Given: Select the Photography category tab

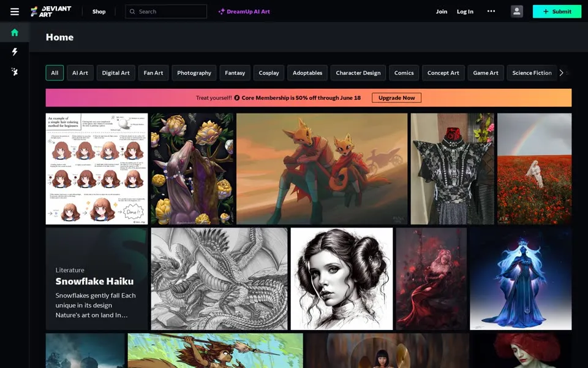Looking at the screenshot, I should 194,73.
